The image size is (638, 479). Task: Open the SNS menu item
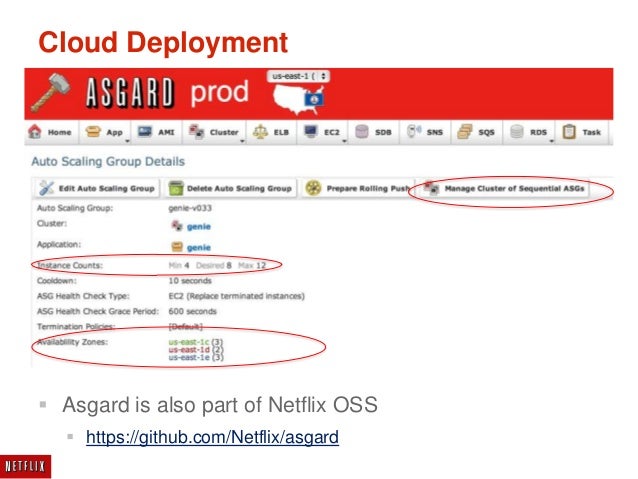click(425, 132)
